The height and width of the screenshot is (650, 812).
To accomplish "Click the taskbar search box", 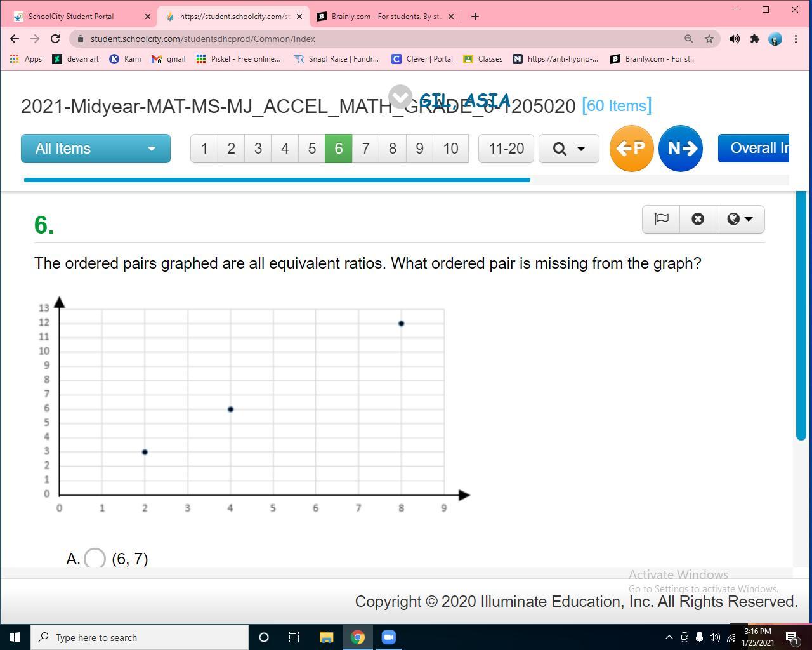I will [140, 637].
